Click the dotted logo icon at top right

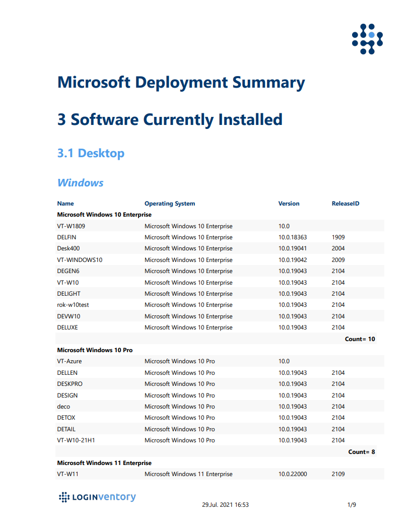pos(367,39)
